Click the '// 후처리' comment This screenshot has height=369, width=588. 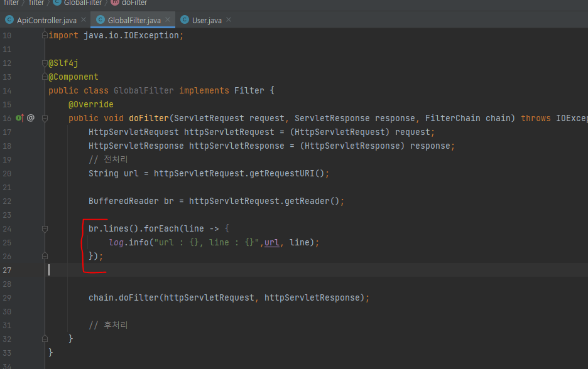coord(108,325)
